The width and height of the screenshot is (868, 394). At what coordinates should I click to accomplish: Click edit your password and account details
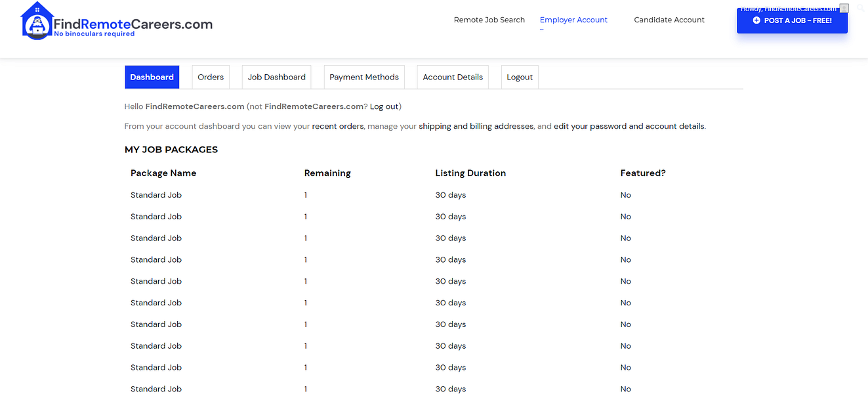tap(629, 126)
